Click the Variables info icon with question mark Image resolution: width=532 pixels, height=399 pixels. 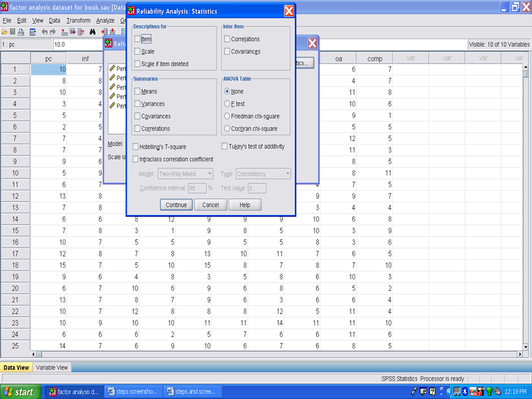point(81,32)
